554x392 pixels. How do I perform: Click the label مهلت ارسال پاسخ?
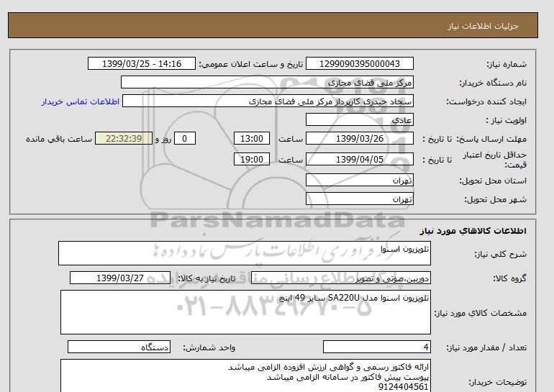pos(491,139)
